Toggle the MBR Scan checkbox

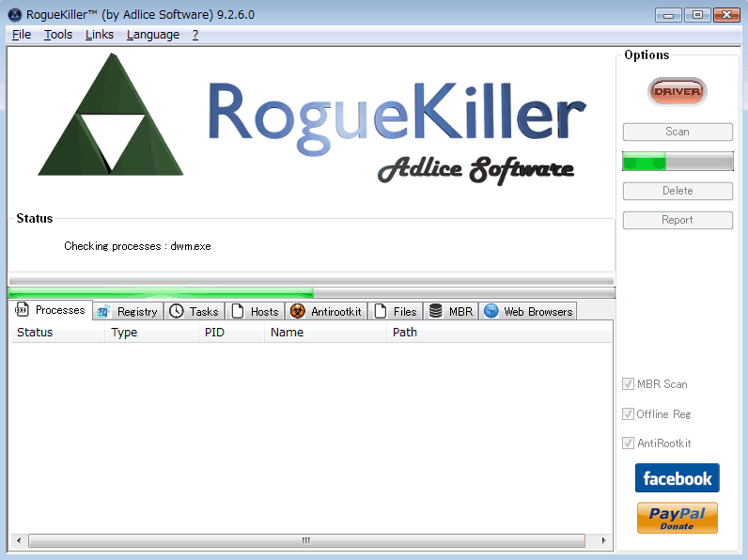628,384
